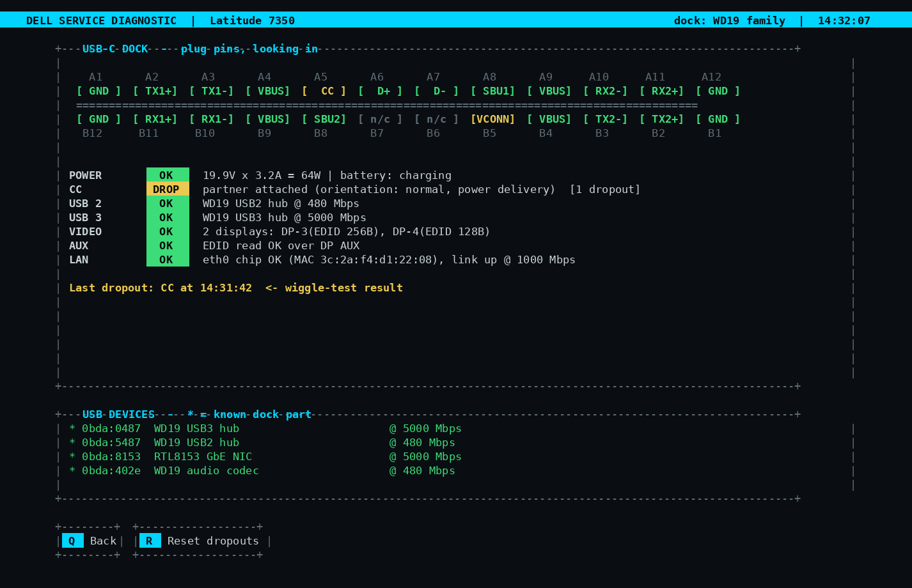
Task: Click the n/c pin box above B7
Action: click(381, 119)
